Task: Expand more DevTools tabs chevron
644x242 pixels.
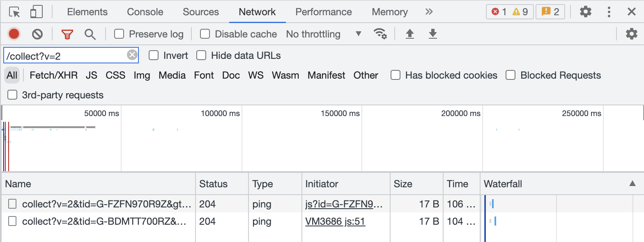Action: click(x=429, y=12)
